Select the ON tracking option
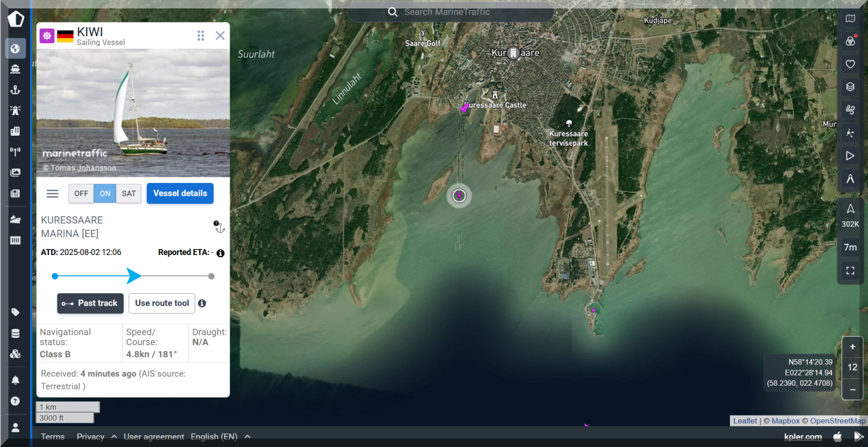The width and height of the screenshot is (868, 447). (x=105, y=193)
